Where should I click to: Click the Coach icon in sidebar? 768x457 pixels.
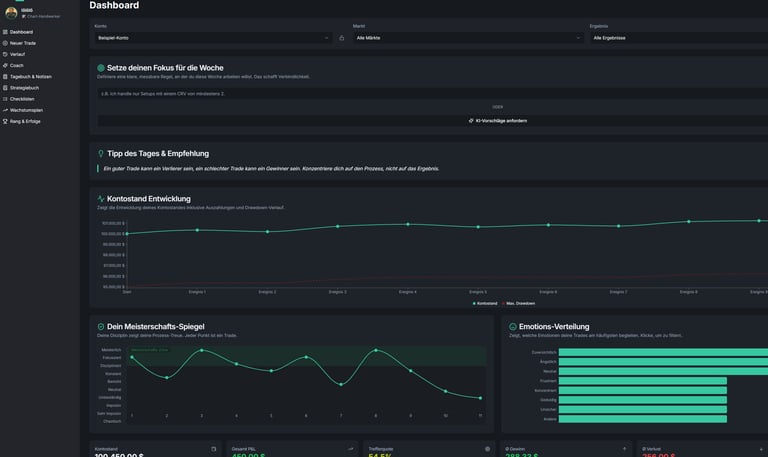pyautogui.click(x=5, y=65)
